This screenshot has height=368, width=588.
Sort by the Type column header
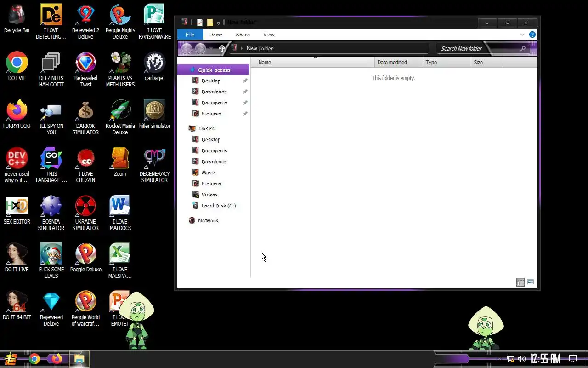tap(447, 62)
